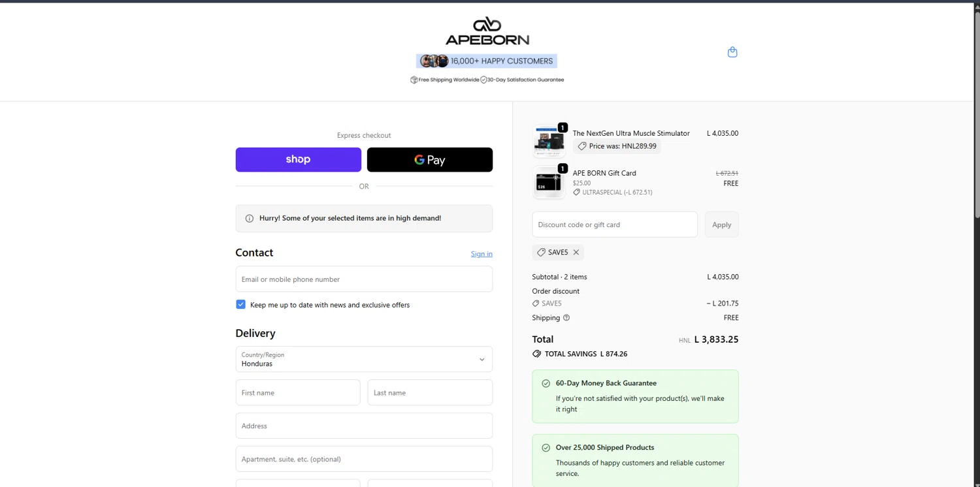Click the TOTAL SAVINGS tag icon
The width and height of the screenshot is (980, 487).
[537, 354]
